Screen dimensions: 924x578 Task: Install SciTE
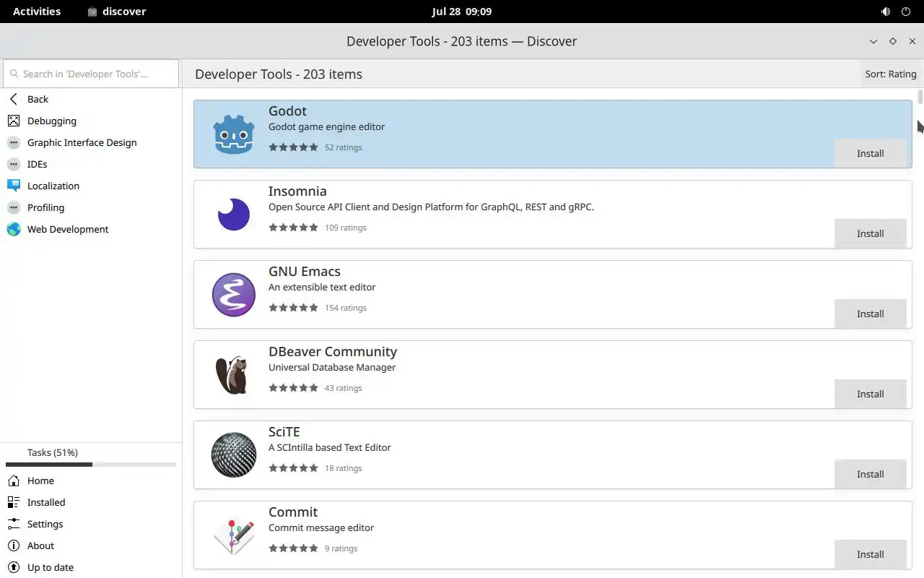pos(870,474)
